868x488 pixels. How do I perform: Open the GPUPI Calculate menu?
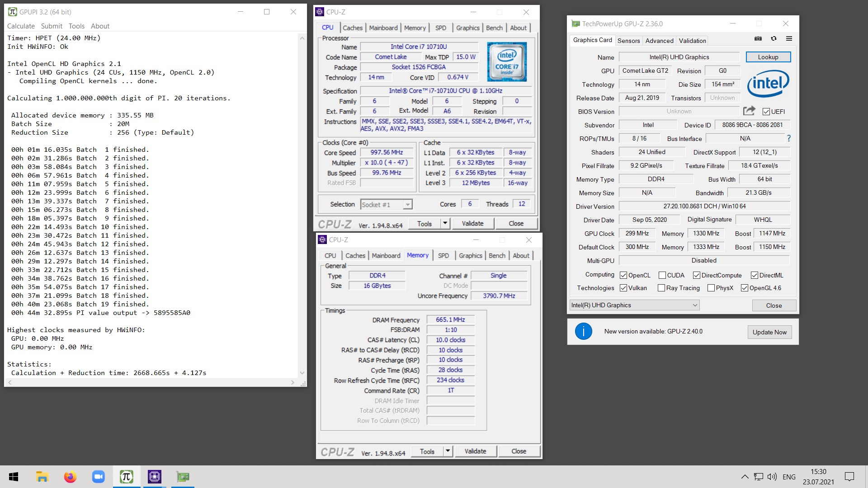pos(21,26)
